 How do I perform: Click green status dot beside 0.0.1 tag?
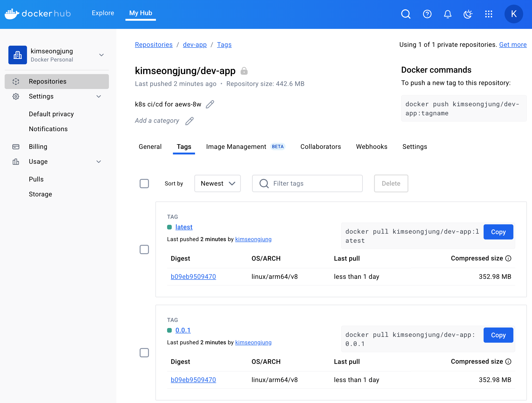coord(169,330)
